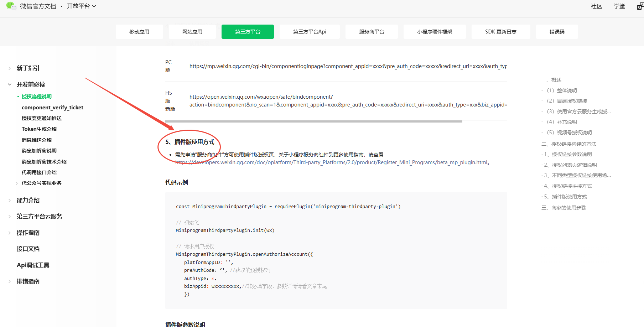The height and width of the screenshot is (327, 644).
Task: Open 消息加解密说明 in the sidebar
Action: (x=39, y=151)
